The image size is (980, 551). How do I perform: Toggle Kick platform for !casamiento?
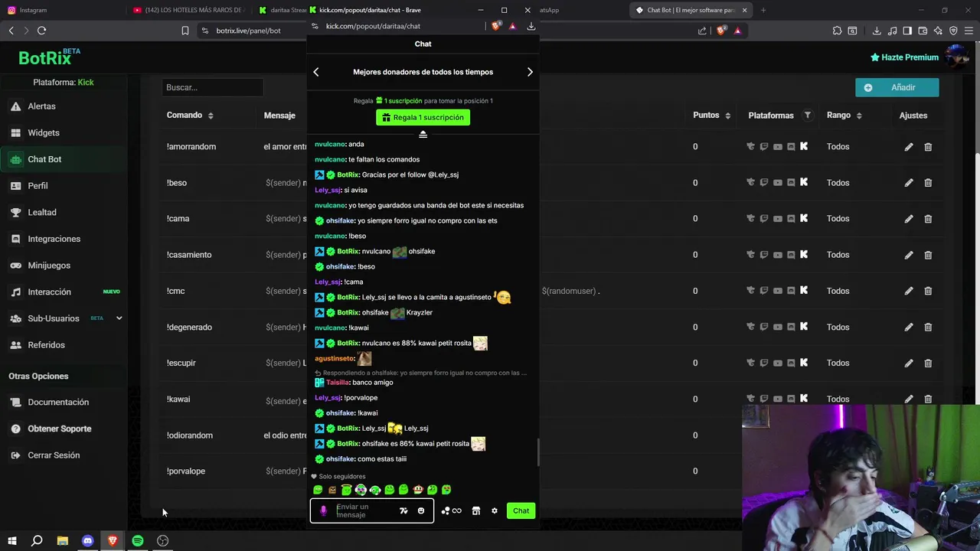click(804, 254)
